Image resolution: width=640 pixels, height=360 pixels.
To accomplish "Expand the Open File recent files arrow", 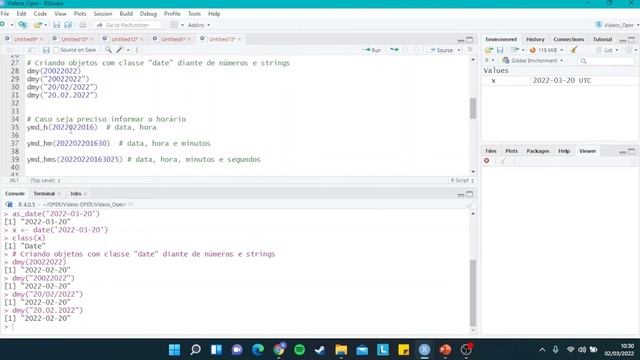I will [45, 25].
